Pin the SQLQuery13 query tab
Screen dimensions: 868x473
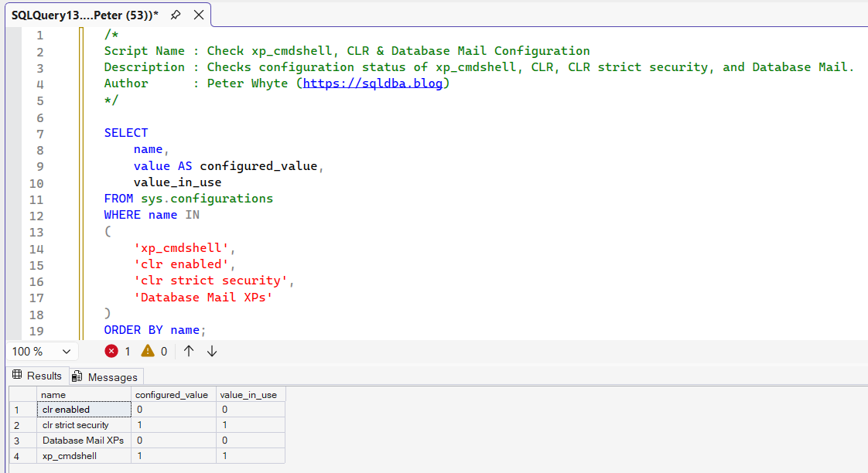(x=176, y=15)
